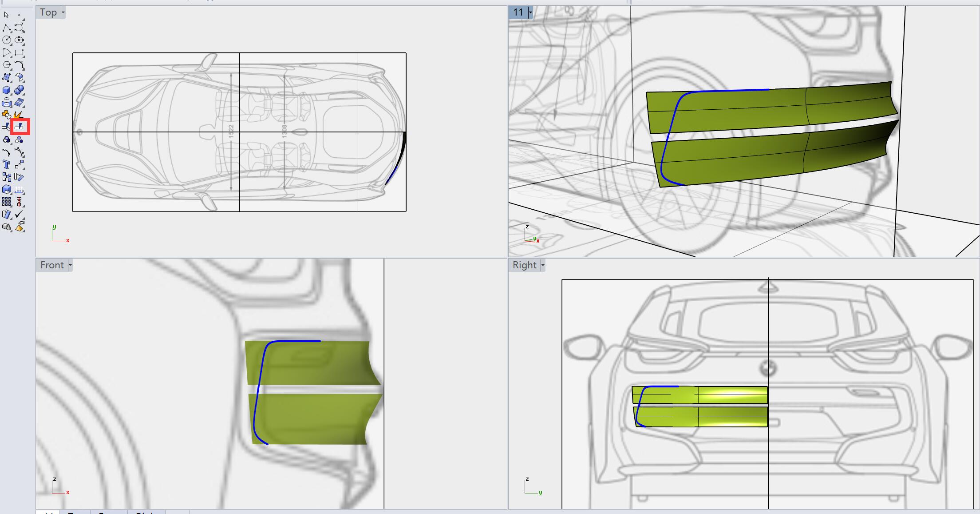Open the Top viewport dropdown arrow
The width and height of the screenshot is (980, 514).
tap(63, 12)
